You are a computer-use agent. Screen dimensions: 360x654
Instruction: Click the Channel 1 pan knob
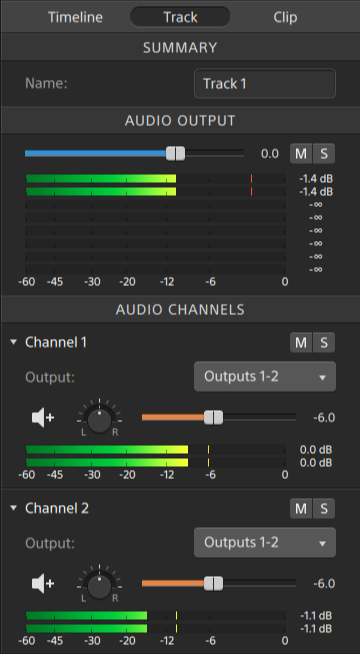(x=99, y=420)
